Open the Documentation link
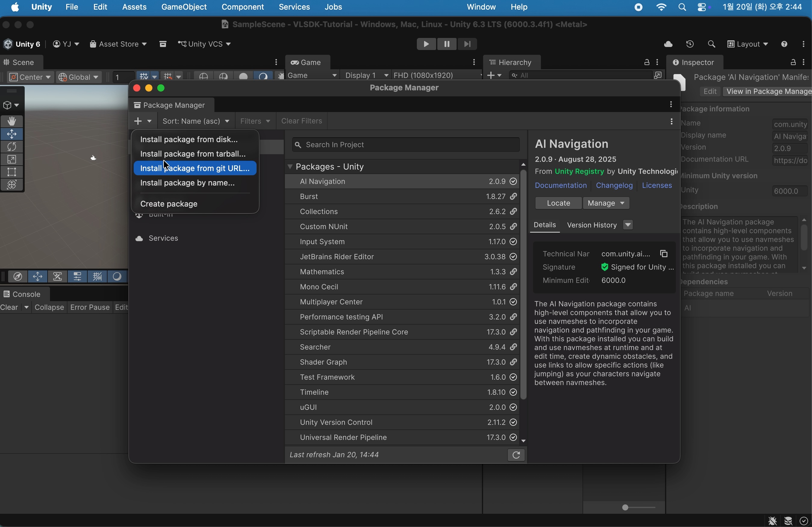Image resolution: width=812 pixels, height=527 pixels. tap(561, 186)
